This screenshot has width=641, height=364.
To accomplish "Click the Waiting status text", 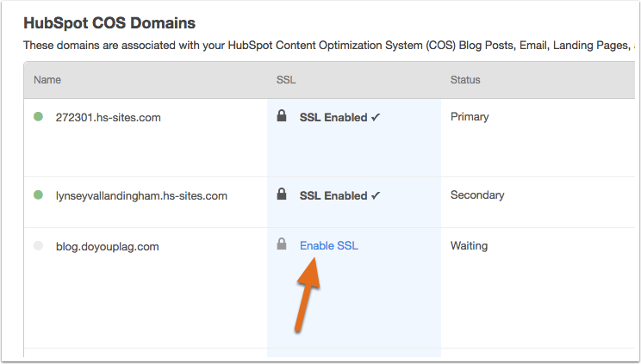I will (470, 245).
